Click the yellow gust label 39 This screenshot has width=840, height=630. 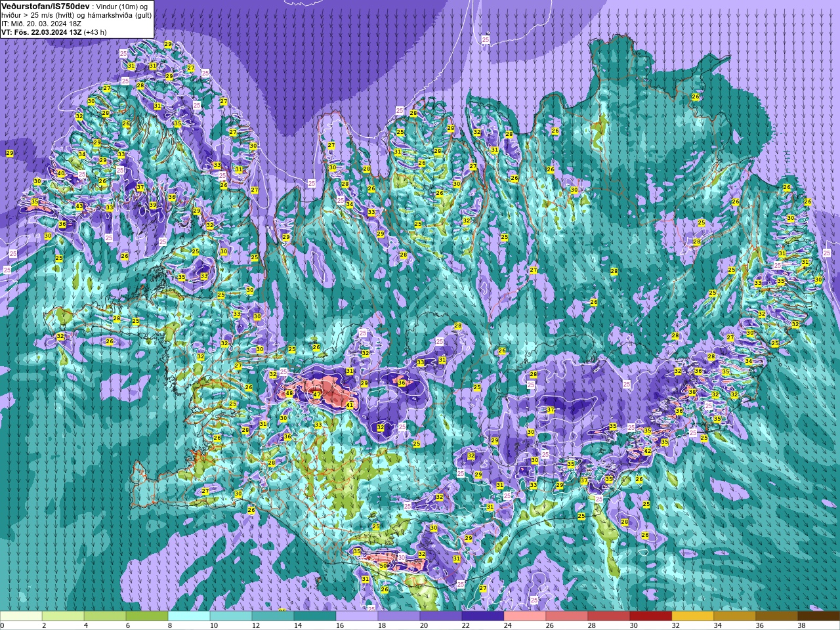tap(153, 205)
